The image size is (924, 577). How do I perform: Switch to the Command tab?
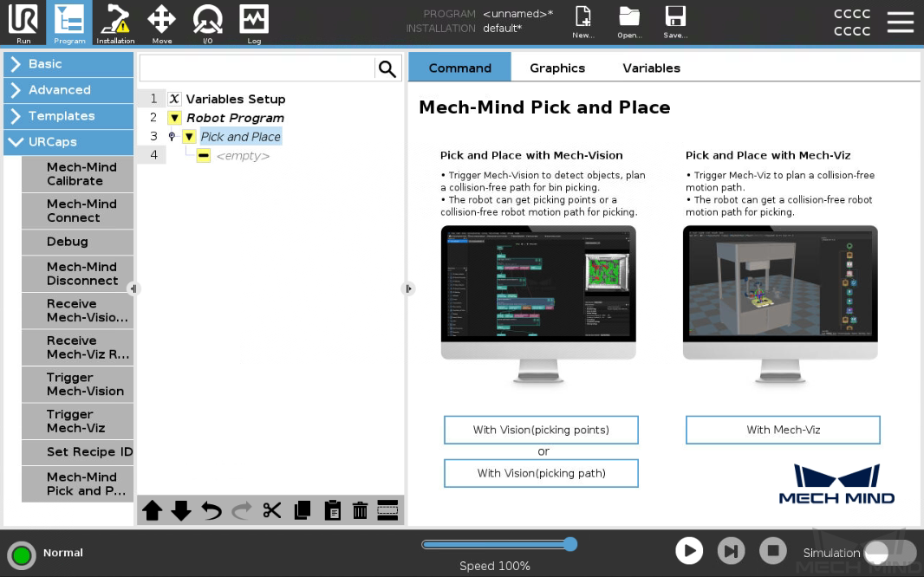[459, 68]
